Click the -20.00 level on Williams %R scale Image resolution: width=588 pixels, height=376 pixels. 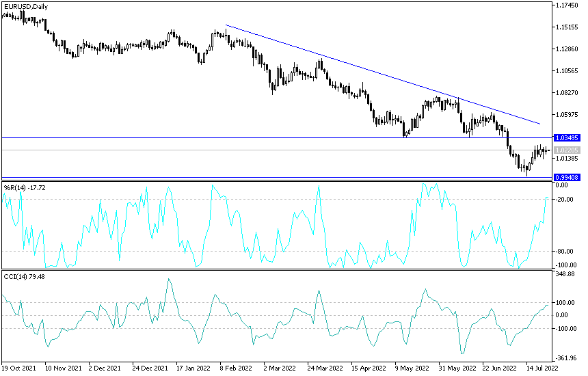coord(565,200)
